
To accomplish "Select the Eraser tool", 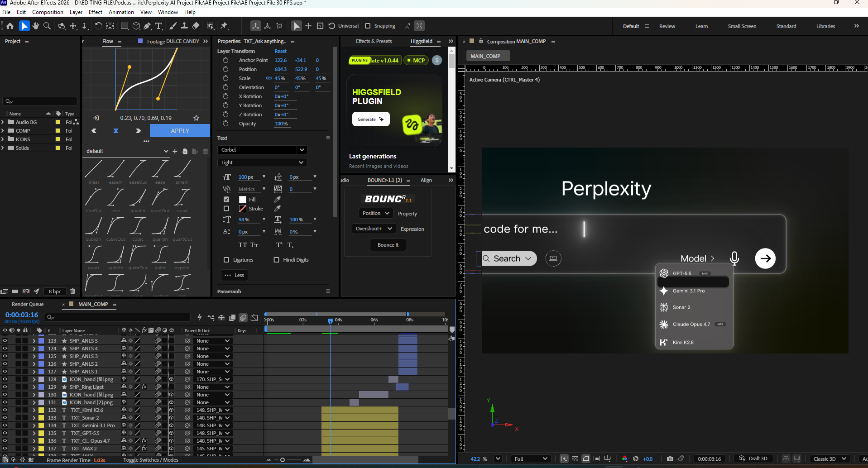I will 196,26.
